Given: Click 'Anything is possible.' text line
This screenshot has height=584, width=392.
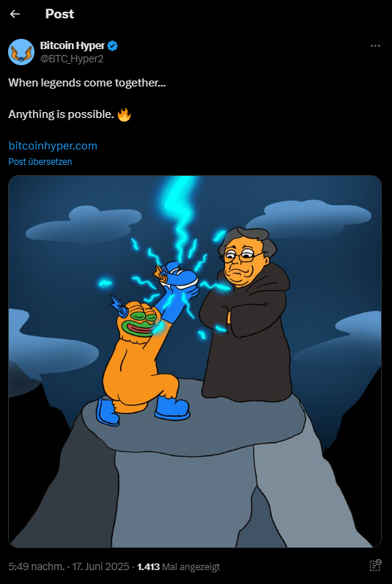Looking at the screenshot, I should [x=61, y=114].
